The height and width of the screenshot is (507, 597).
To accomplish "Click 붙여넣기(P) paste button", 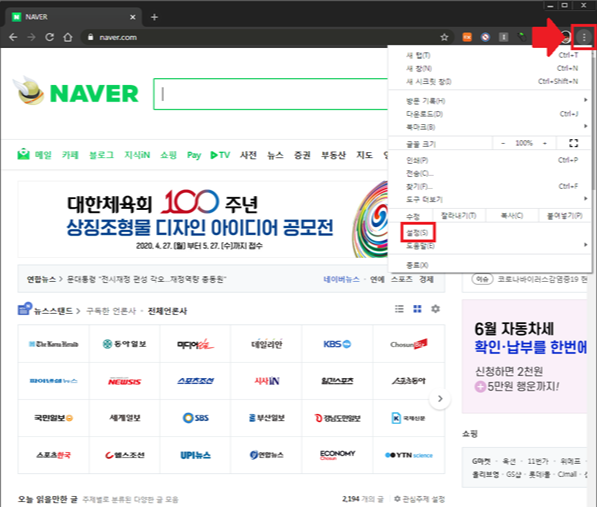I will (x=565, y=216).
